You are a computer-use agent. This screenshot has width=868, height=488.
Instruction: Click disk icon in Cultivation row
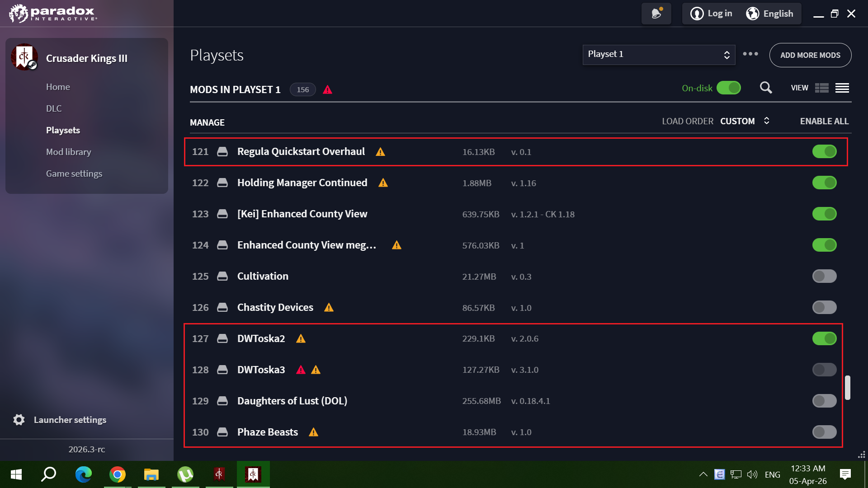click(x=222, y=277)
